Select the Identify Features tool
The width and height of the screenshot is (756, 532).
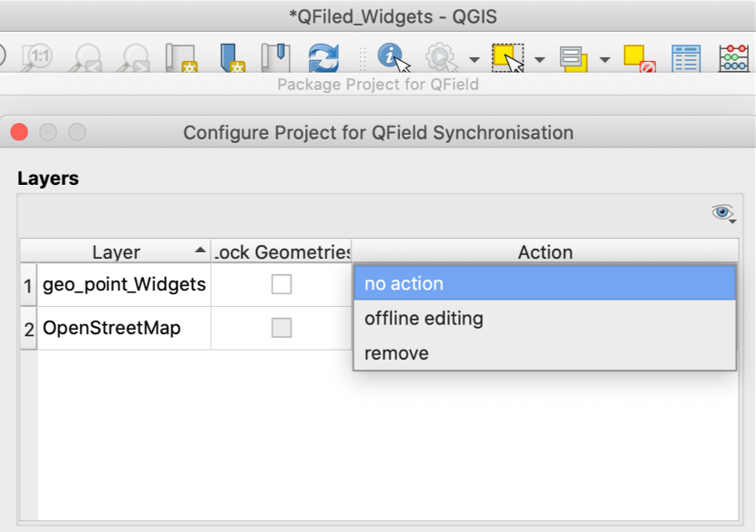393,57
